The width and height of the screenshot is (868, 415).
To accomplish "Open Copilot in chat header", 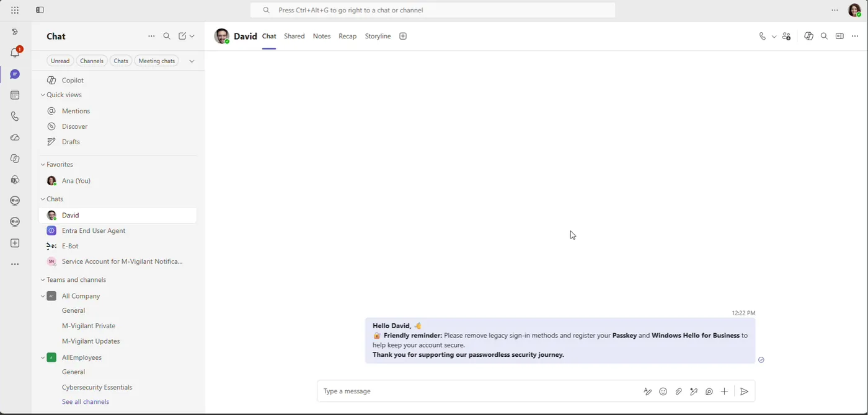I will (x=808, y=37).
